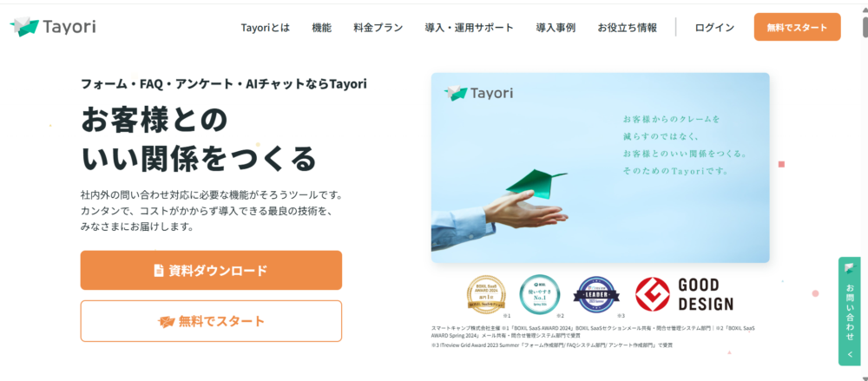Viewport: 868px width, 381px height.
Task: Click the LEADER award badge
Action: tap(596, 294)
